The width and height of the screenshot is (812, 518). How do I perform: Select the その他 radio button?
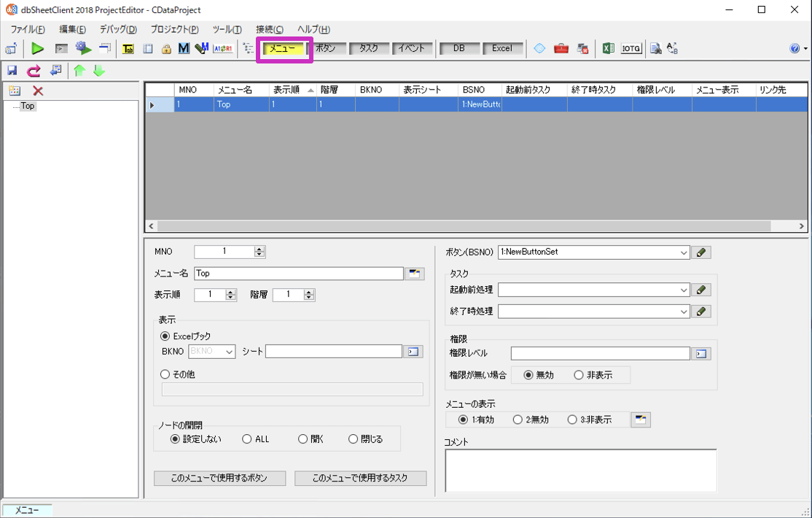[x=165, y=374]
